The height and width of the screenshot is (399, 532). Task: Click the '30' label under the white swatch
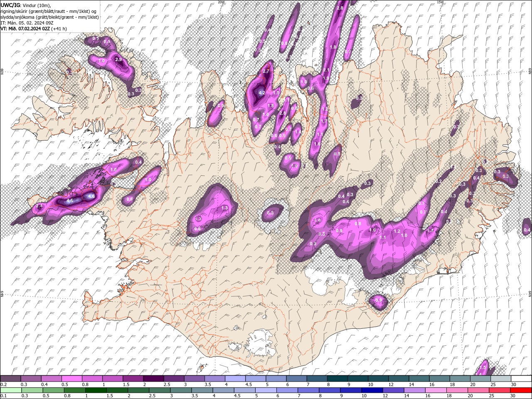point(513,384)
